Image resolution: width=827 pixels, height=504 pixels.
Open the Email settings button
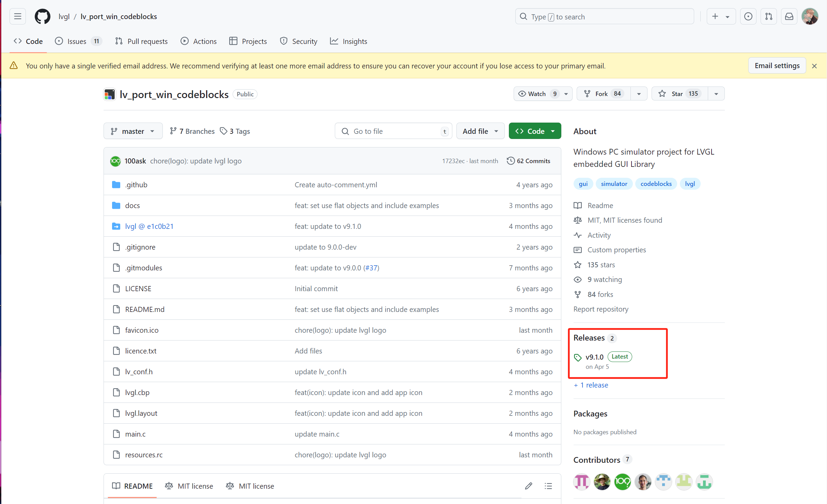click(777, 65)
